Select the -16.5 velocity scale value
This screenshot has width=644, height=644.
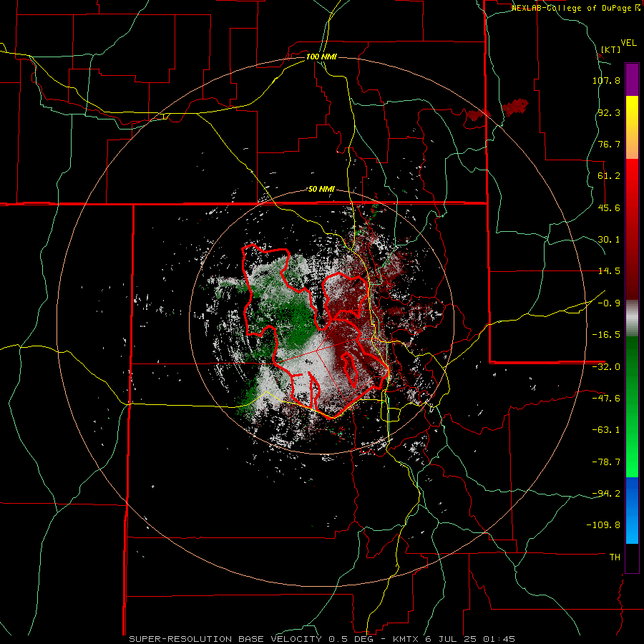pos(606,335)
